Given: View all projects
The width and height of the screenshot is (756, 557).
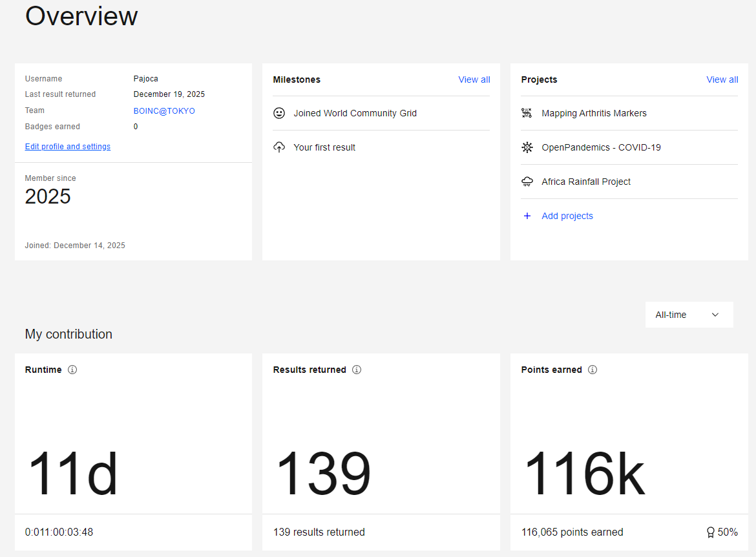Looking at the screenshot, I should (x=722, y=79).
